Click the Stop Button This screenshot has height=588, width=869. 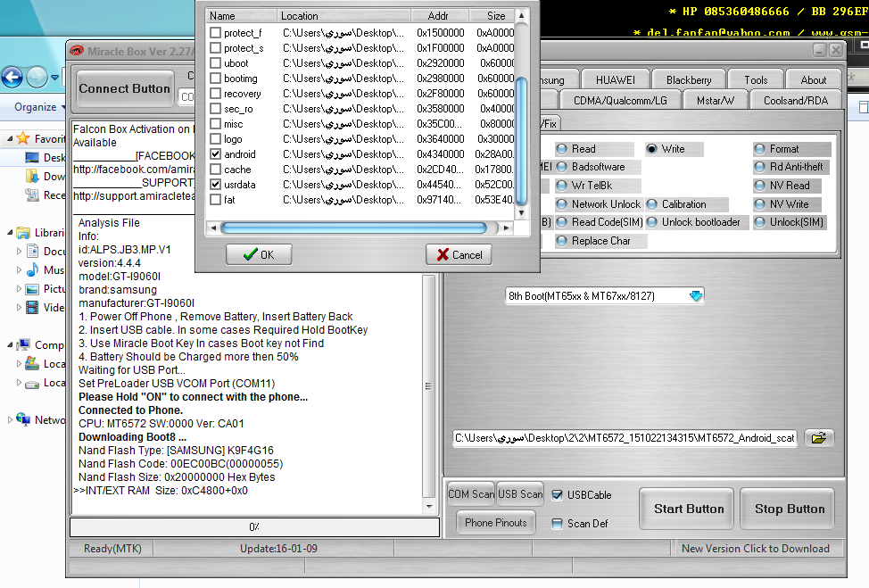(x=790, y=509)
